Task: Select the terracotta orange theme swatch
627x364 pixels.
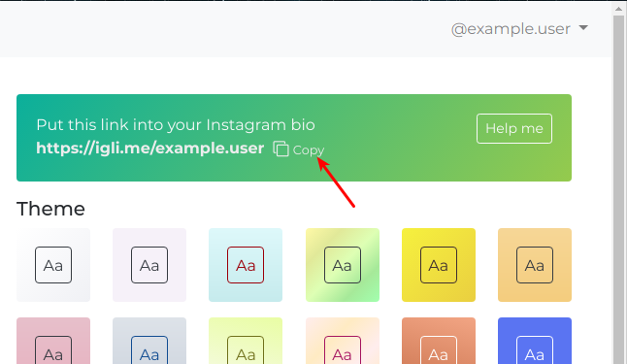Action: pos(439,341)
